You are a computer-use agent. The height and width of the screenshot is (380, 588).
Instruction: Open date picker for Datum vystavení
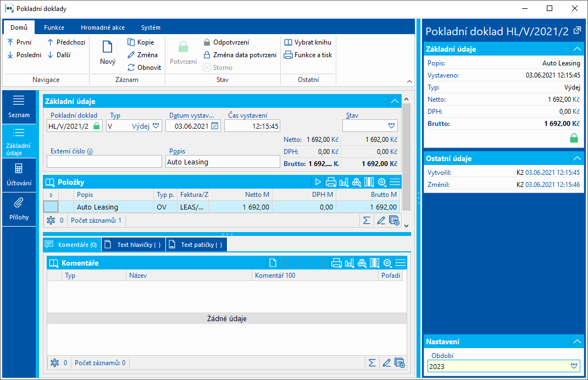pos(214,126)
